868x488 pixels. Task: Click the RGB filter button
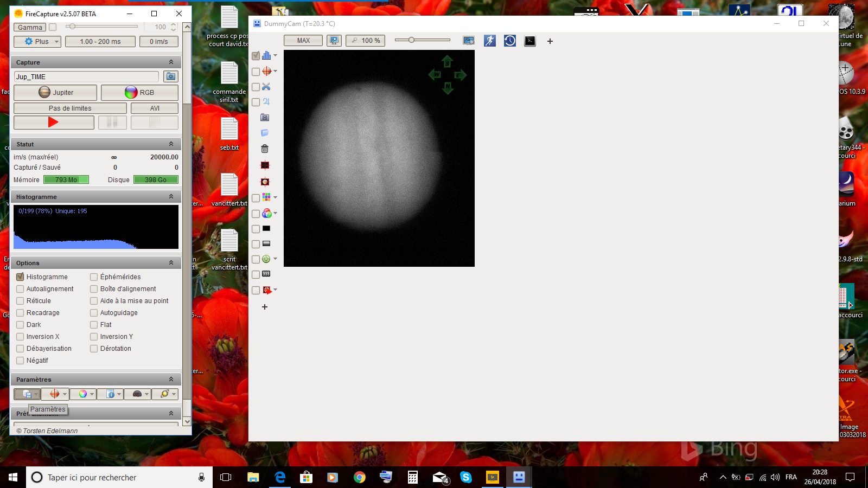tap(139, 93)
